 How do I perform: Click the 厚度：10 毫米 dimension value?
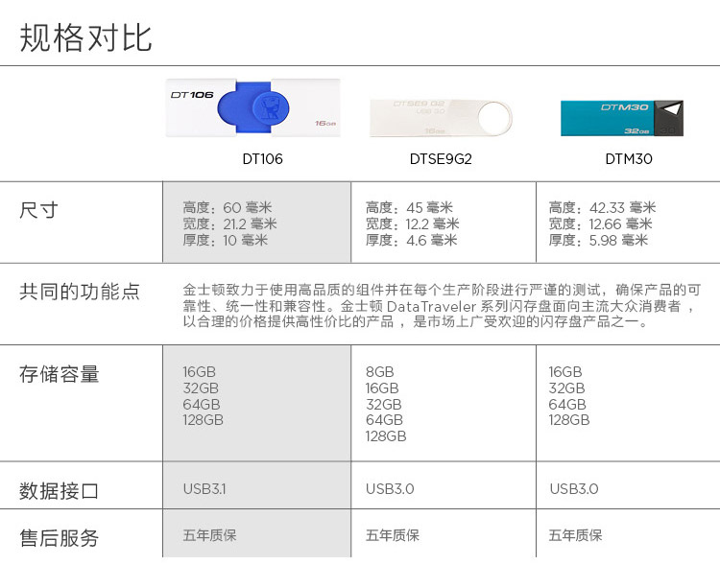[225, 240]
